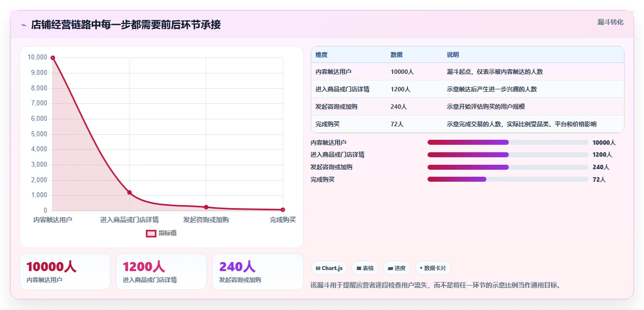Click x-axis label 完成购买
This screenshot has height=310, width=644.
point(283,220)
